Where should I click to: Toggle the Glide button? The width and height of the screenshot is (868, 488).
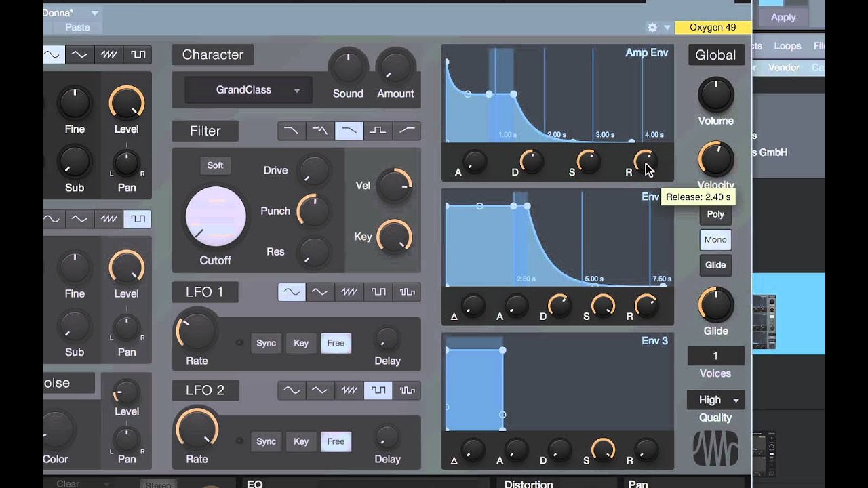pyautogui.click(x=715, y=265)
